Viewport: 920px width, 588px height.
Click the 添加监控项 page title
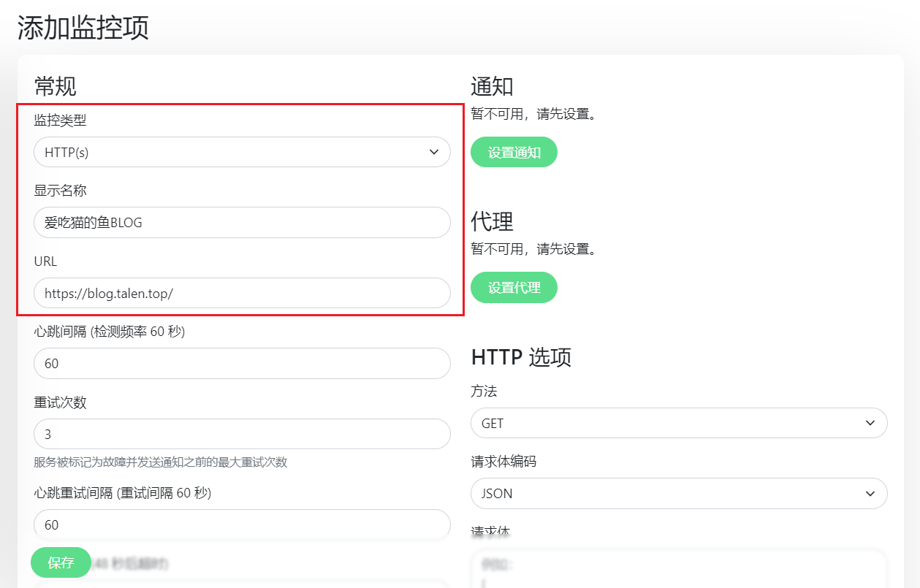83,28
